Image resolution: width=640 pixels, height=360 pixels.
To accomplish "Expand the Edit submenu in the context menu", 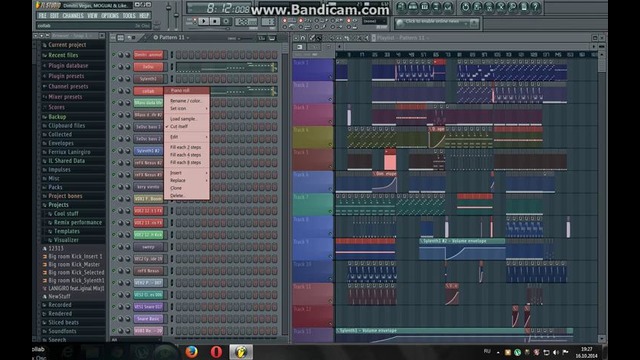I will pos(187,137).
